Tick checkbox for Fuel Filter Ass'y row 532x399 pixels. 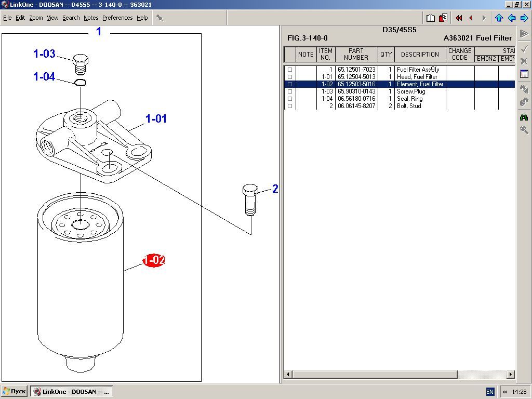pos(290,70)
